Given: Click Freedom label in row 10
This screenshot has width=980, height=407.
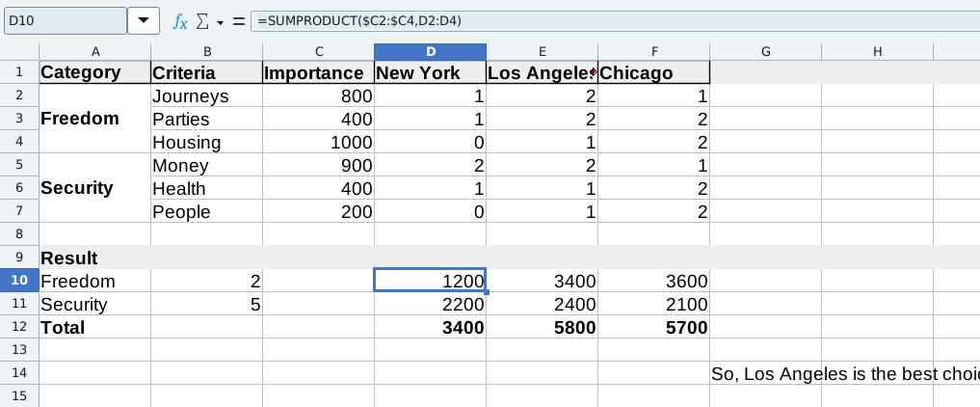Looking at the screenshot, I should point(95,281).
